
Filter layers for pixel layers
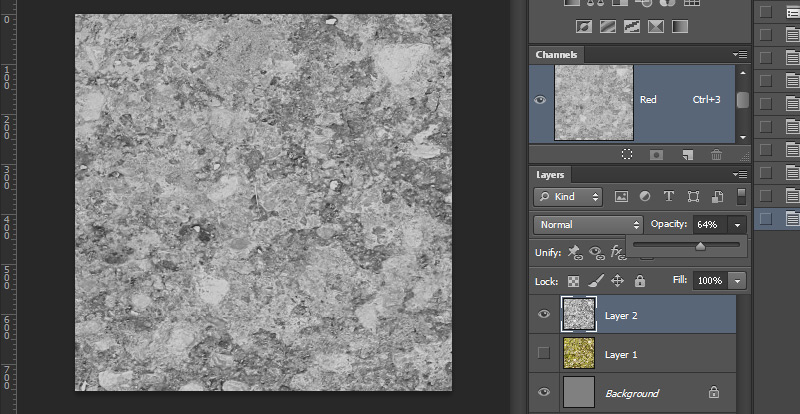[621, 197]
